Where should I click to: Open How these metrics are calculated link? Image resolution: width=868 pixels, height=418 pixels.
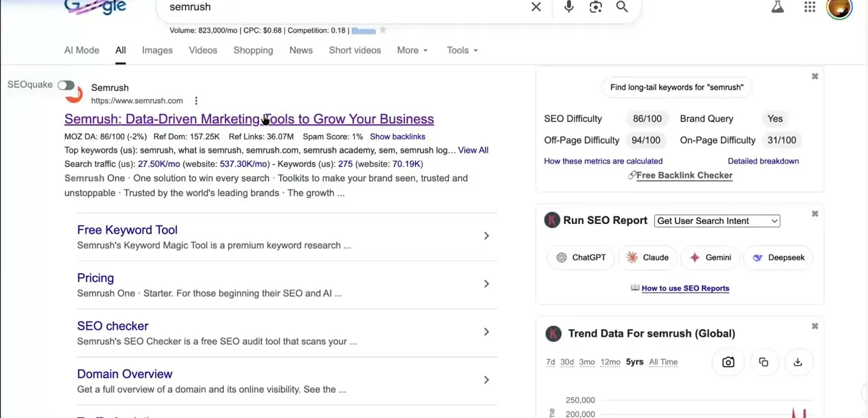(603, 161)
